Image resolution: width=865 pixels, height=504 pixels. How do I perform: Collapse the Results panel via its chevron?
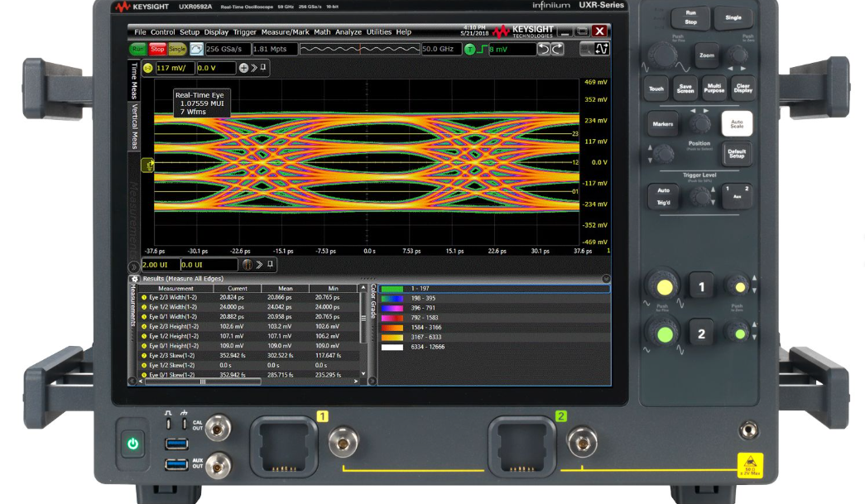point(606,278)
